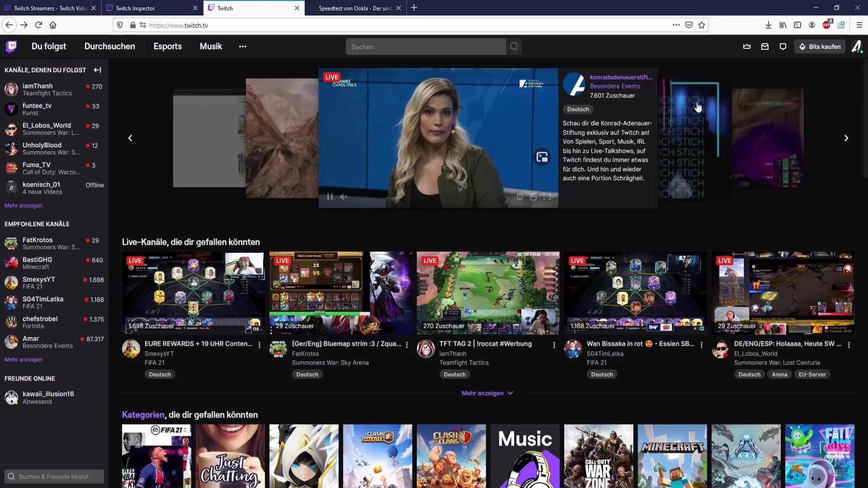The height and width of the screenshot is (488, 868).
Task: Mute the live stream audio
Action: [344, 197]
